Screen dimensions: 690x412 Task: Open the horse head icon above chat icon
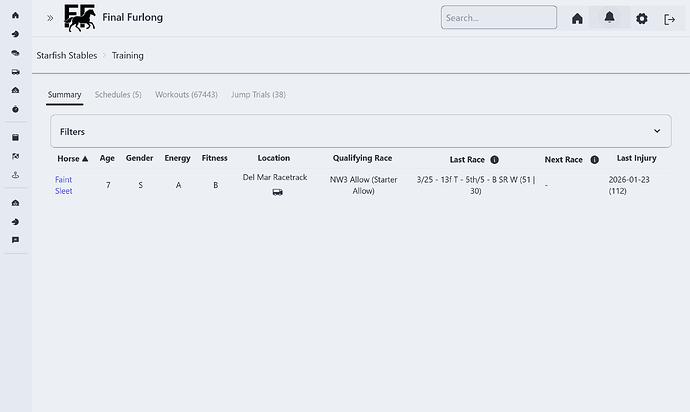pos(15,221)
